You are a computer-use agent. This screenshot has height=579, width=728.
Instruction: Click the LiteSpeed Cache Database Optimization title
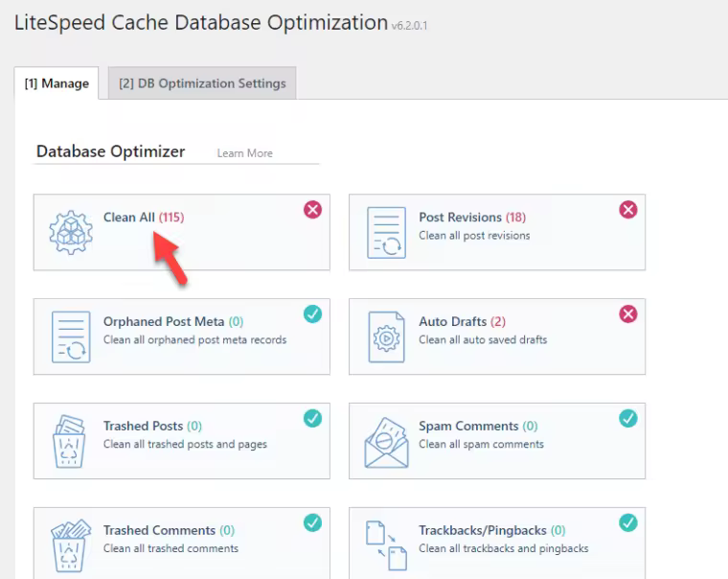tap(201, 23)
